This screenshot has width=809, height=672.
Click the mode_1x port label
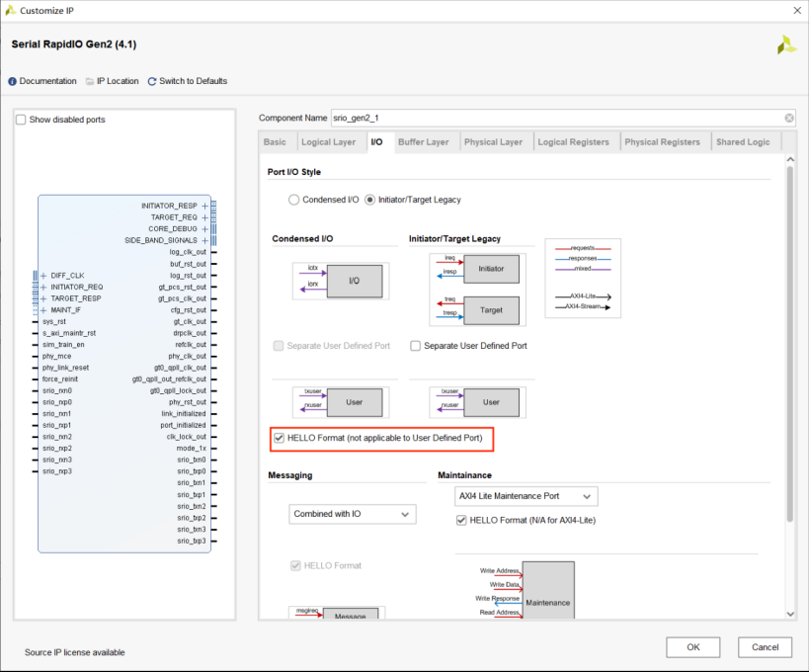[191, 449]
